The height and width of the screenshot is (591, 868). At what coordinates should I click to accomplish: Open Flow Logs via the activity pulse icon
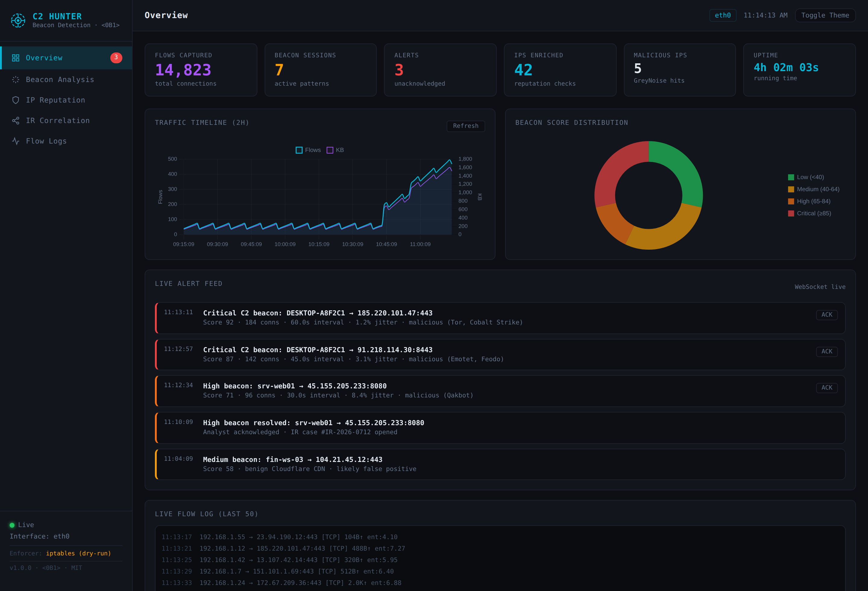[16, 141]
